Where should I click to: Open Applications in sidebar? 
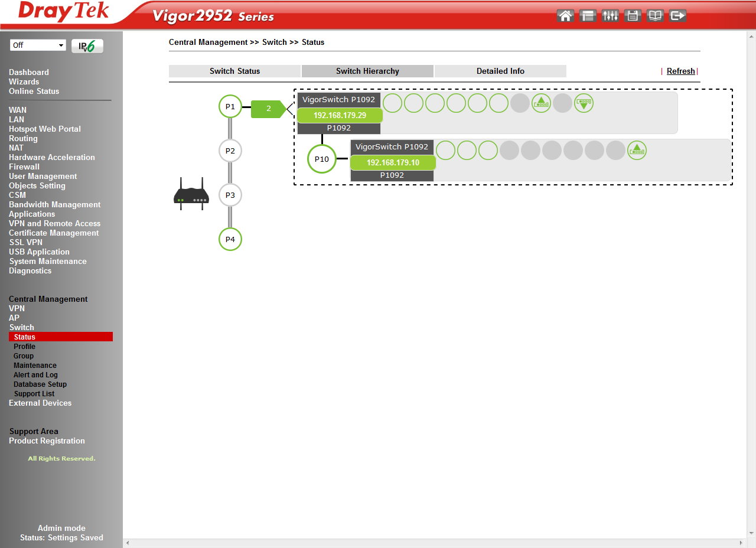(x=32, y=214)
